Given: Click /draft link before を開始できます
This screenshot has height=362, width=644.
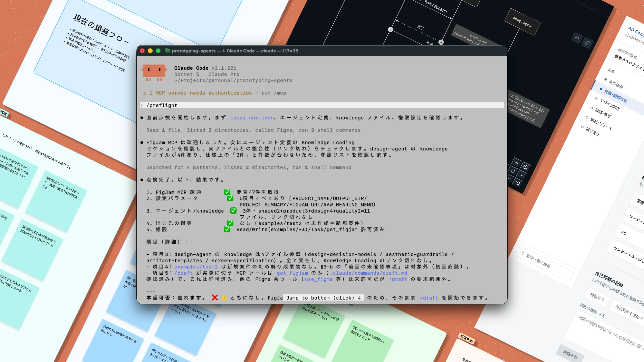Looking at the screenshot, I should point(429,298).
